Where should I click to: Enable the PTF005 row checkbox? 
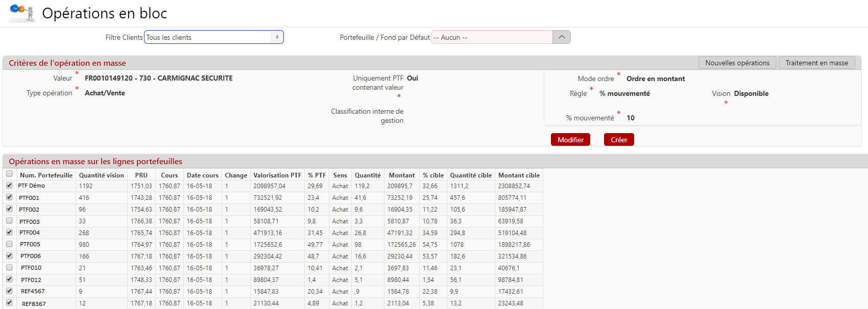coord(9,244)
